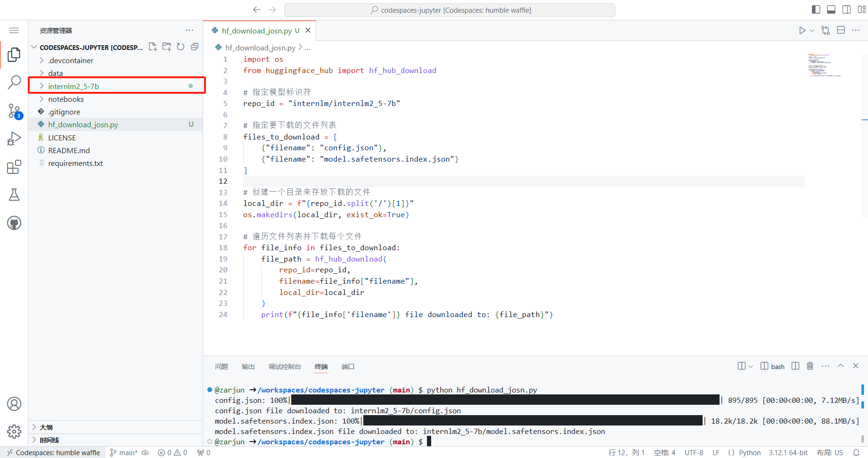Create a new folder in explorer
The width and height of the screenshot is (868, 458).
[x=167, y=47]
